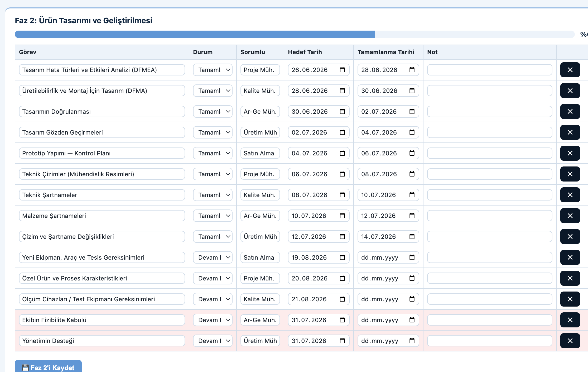Image resolution: width=588 pixels, height=372 pixels.
Task: Delete the Tasarımın Doğrulanması row
Action: click(x=570, y=112)
